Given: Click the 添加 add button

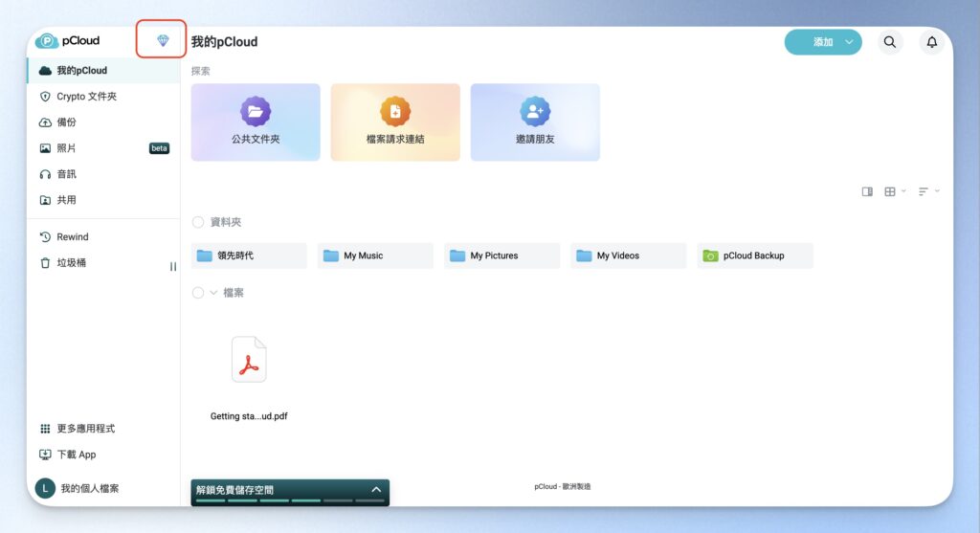Looking at the screenshot, I should (822, 42).
